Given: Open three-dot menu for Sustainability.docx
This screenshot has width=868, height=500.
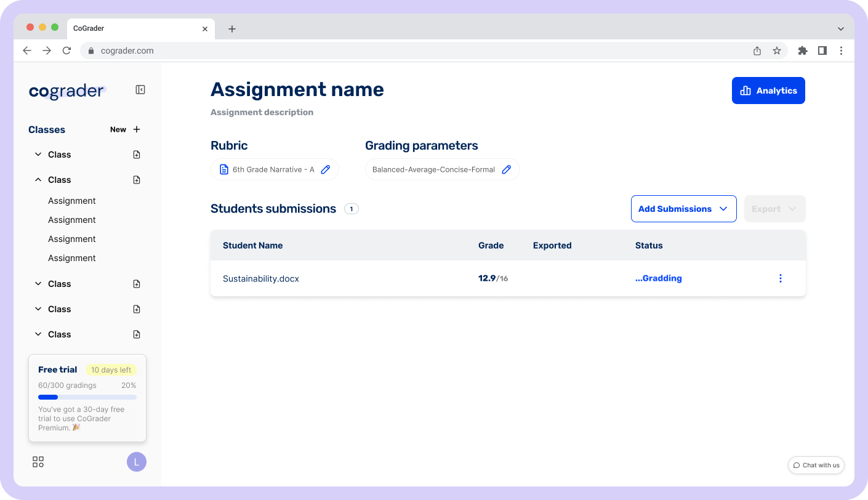Looking at the screenshot, I should click(x=780, y=278).
